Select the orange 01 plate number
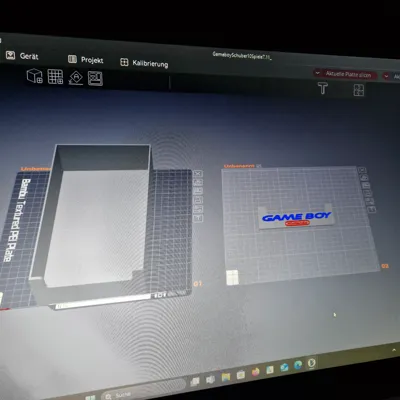Viewport: 400px width, 400px height. coord(197,284)
